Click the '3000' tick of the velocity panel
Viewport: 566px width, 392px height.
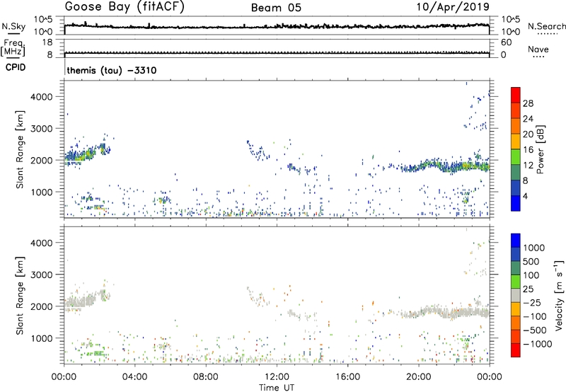point(42,275)
